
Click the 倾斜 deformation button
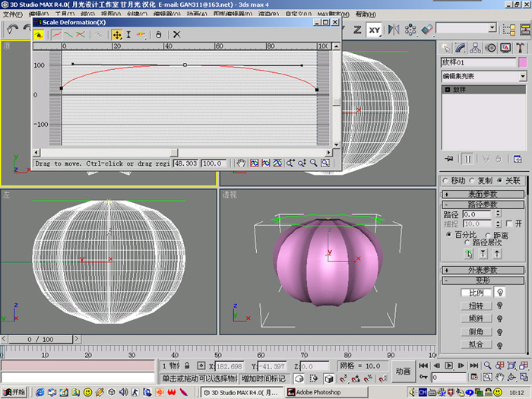click(x=476, y=318)
